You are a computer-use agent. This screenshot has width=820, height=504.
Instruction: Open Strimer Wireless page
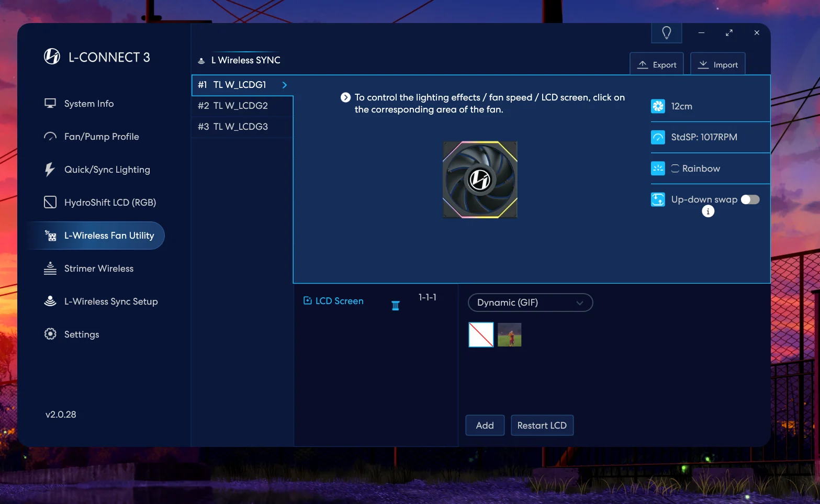(99, 268)
